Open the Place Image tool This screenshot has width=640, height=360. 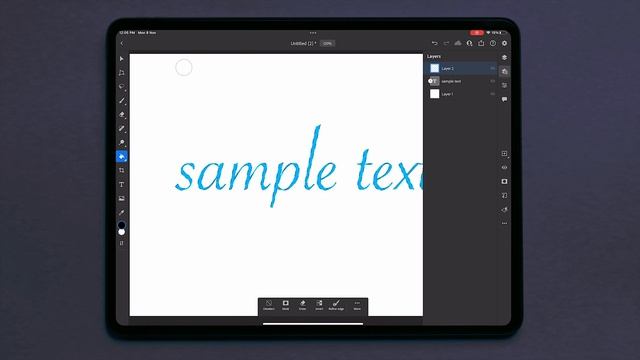tap(122, 198)
